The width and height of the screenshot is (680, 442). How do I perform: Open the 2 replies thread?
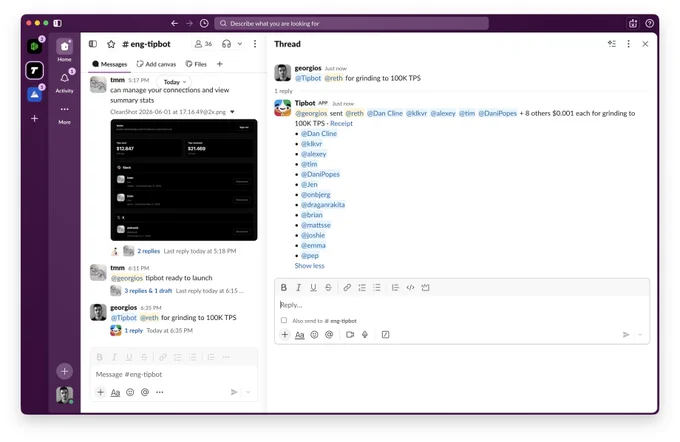(x=148, y=251)
